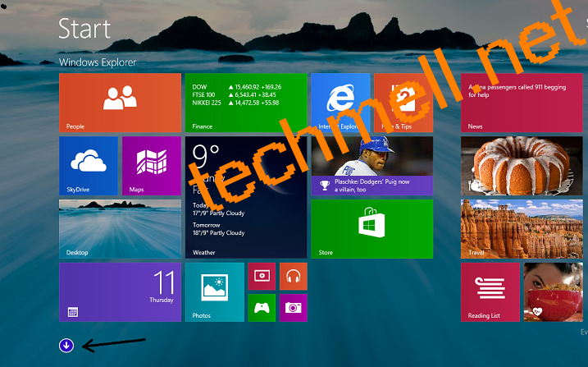Open the Help & Tips tile
588x367 pixels.
[x=403, y=103]
